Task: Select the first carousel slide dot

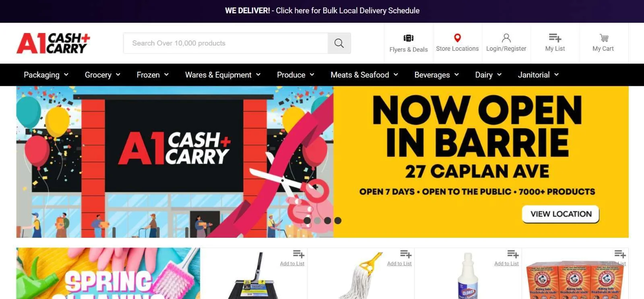Action: (x=307, y=220)
